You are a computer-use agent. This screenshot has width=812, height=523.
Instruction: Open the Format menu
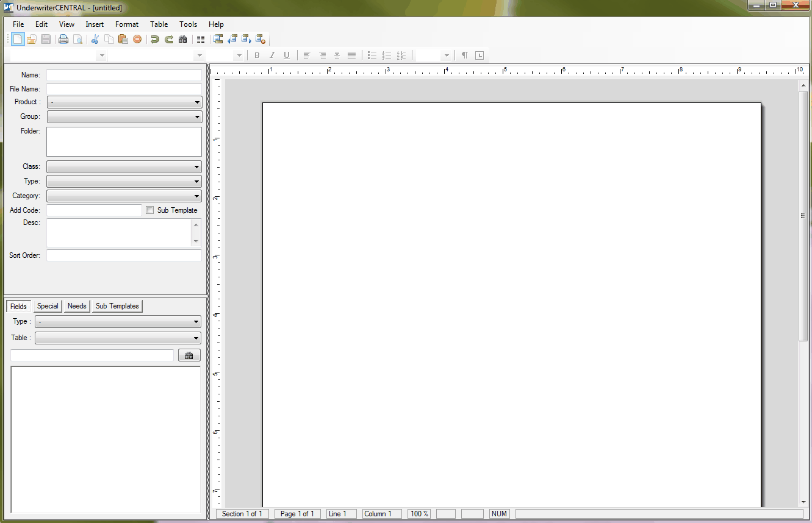coord(127,24)
